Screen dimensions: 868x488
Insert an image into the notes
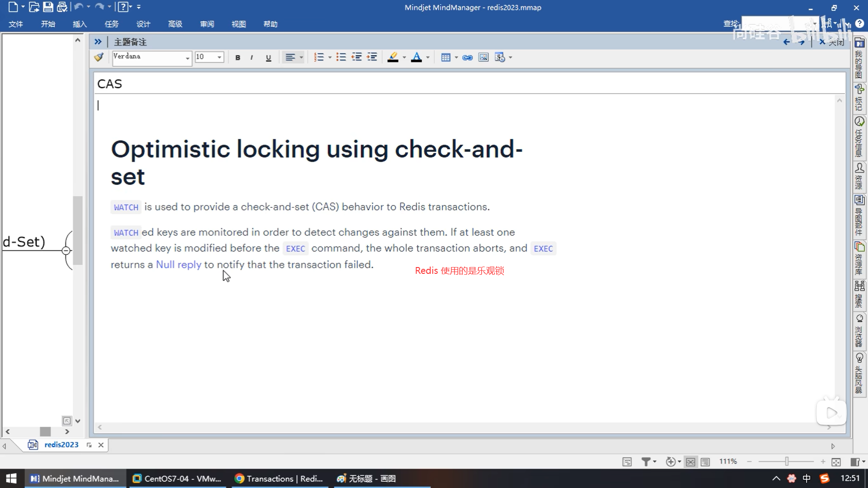point(483,57)
